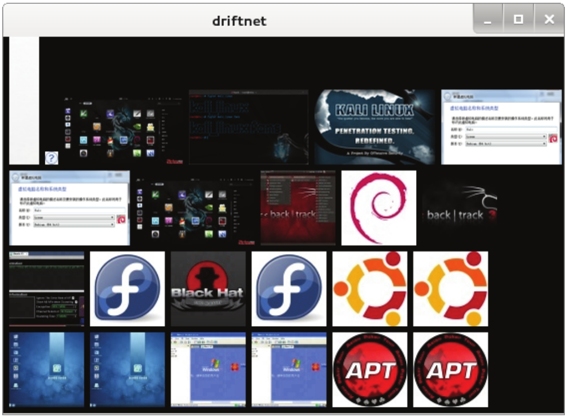The height and width of the screenshot is (418, 566).
Task: Click the small question mark icon thumbnail
Action: 52,158
